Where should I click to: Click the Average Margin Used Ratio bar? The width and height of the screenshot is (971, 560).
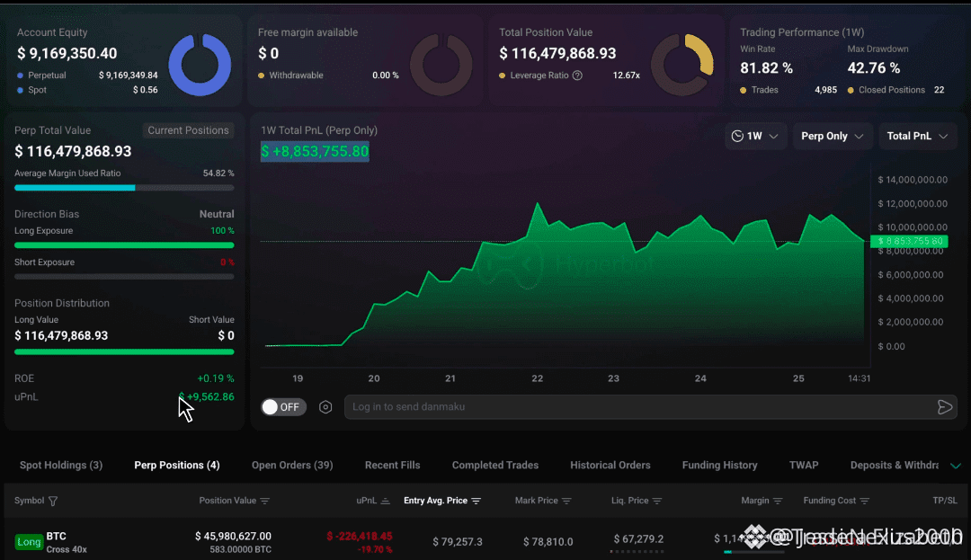click(x=124, y=188)
